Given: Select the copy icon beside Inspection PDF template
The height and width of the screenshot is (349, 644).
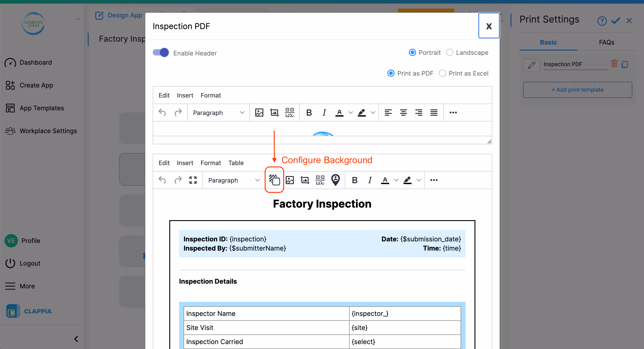Looking at the screenshot, I should (625, 64).
